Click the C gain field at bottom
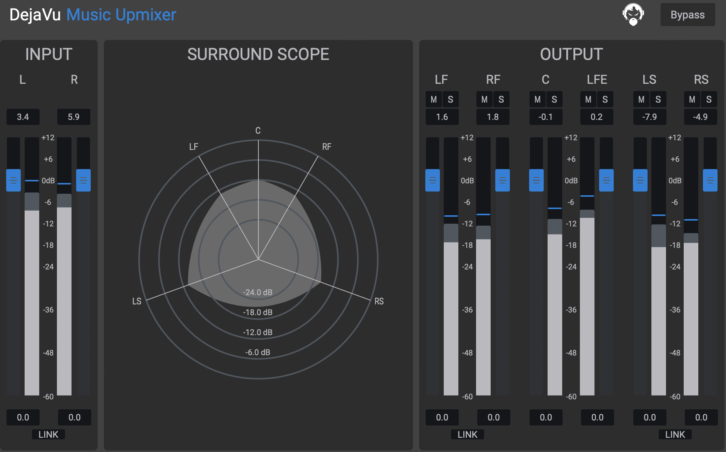 [x=546, y=417]
